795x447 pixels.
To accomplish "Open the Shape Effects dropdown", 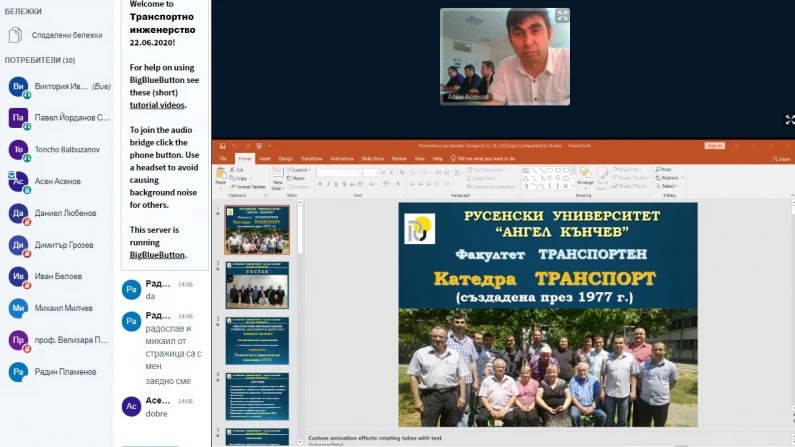I will coord(630,186).
